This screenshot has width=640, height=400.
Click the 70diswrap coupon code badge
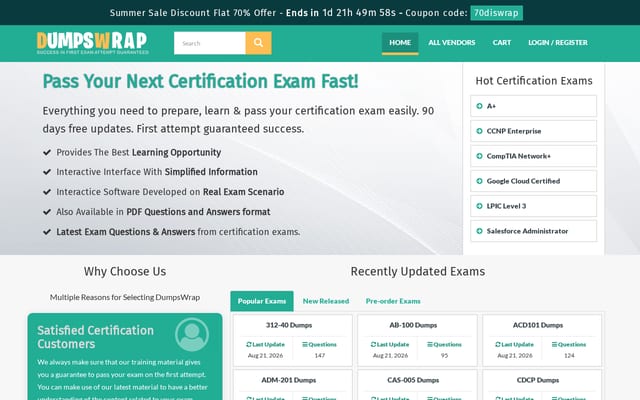pos(496,13)
